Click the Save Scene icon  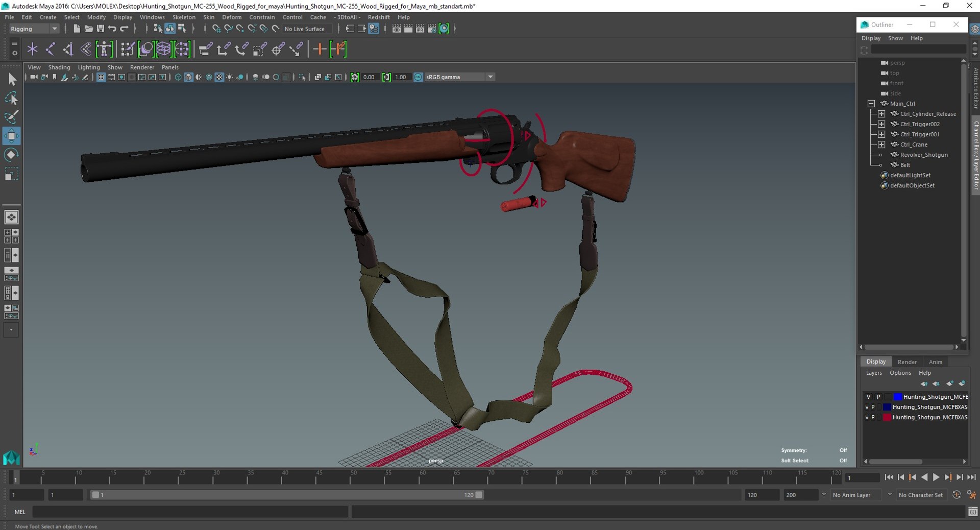pyautogui.click(x=100, y=29)
